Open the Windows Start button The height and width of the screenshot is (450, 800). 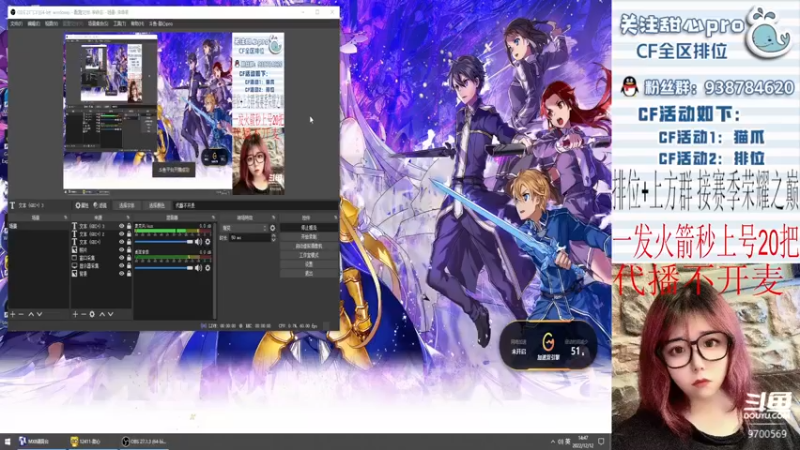click(7, 441)
